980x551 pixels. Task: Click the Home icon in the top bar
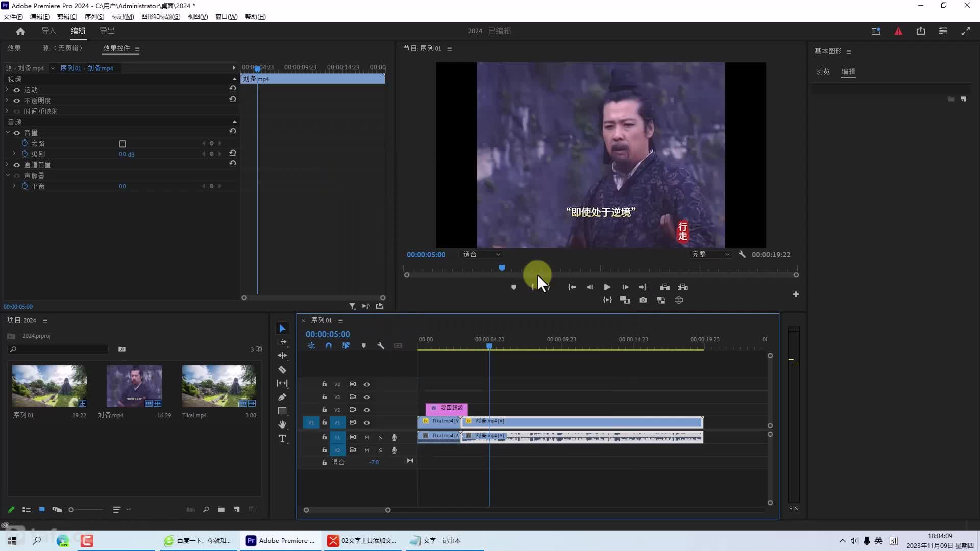(20, 31)
